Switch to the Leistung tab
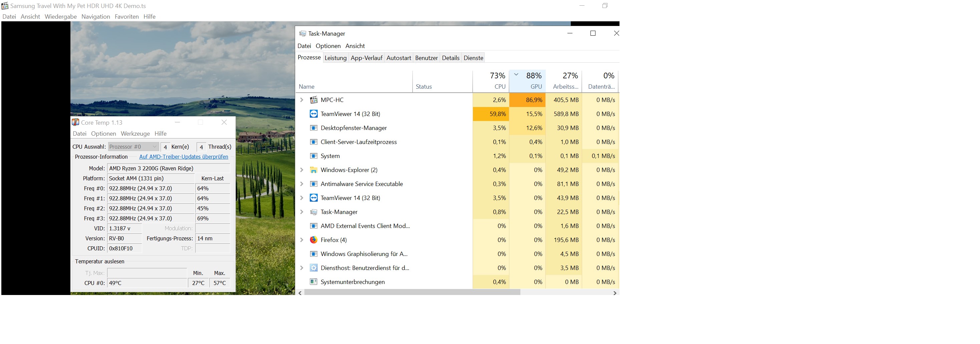 [335, 58]
